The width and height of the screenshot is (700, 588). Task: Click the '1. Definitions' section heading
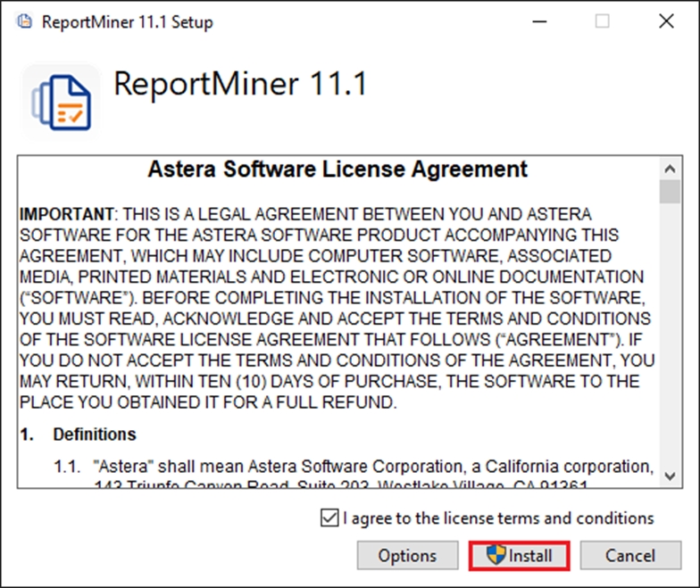point(79,434)
